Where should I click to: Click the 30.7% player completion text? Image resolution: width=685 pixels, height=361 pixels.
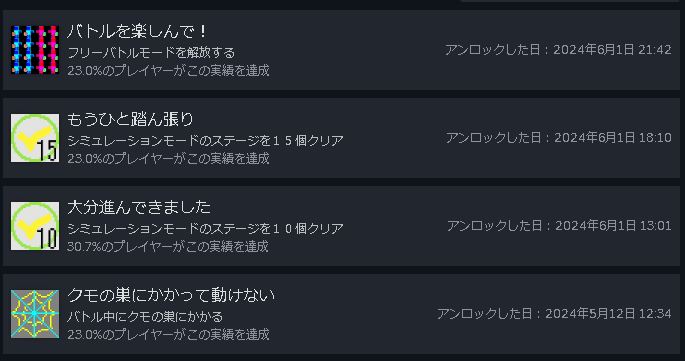point(168,246)
